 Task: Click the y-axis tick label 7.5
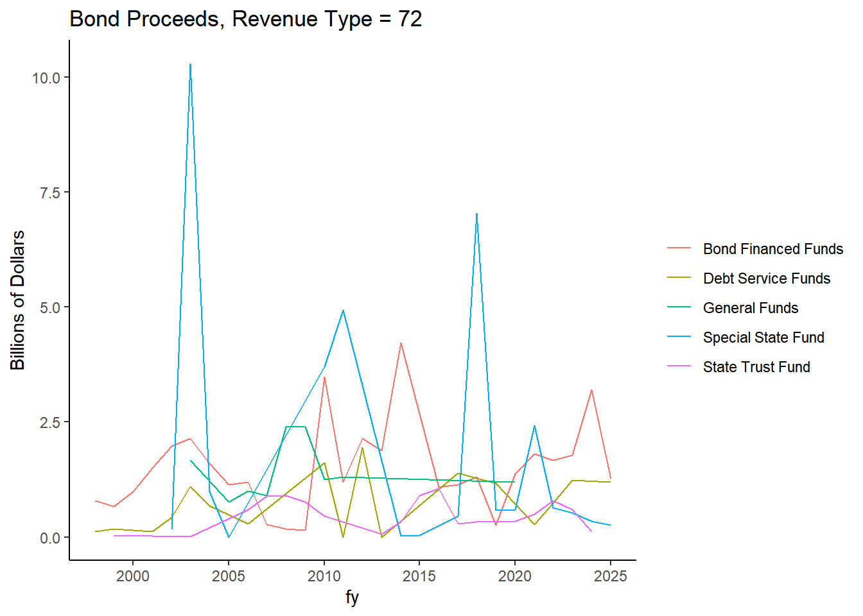click(x=50, y=193)
